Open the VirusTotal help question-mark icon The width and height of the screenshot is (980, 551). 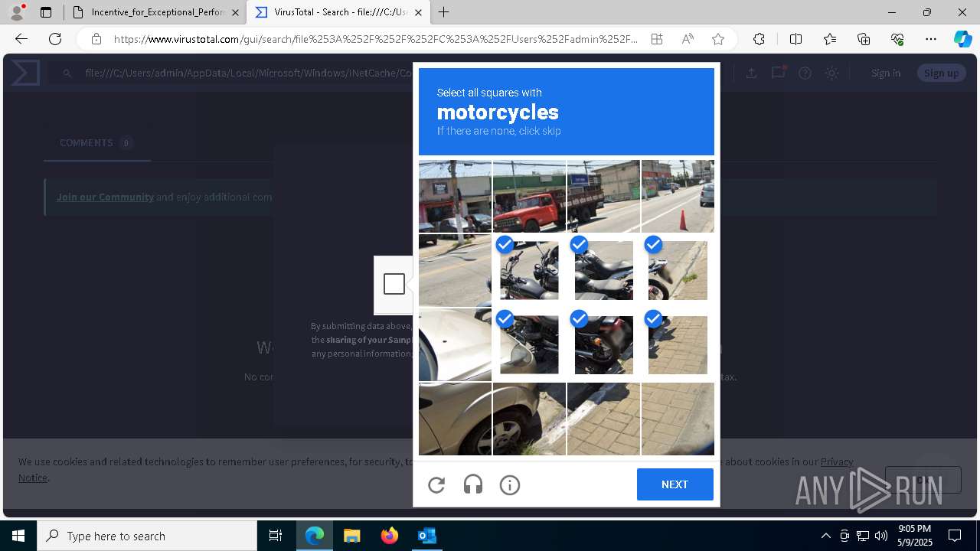tap(805, 73)
